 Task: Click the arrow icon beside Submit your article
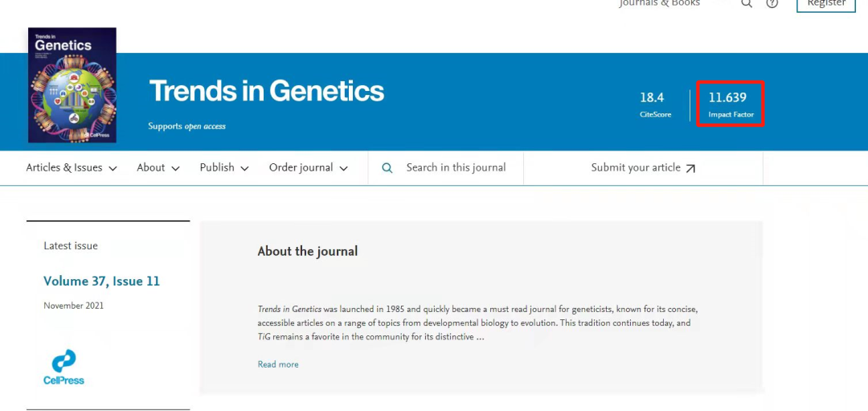click(x=690, y=168)
